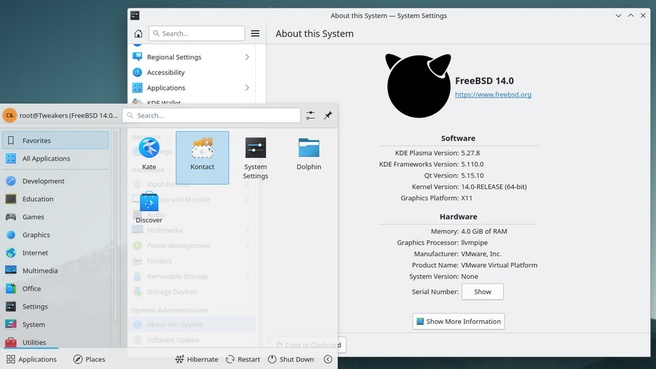Screen dimensions: 656x369
Task: Click the home icon in System Settings
Action: (138, 33)
